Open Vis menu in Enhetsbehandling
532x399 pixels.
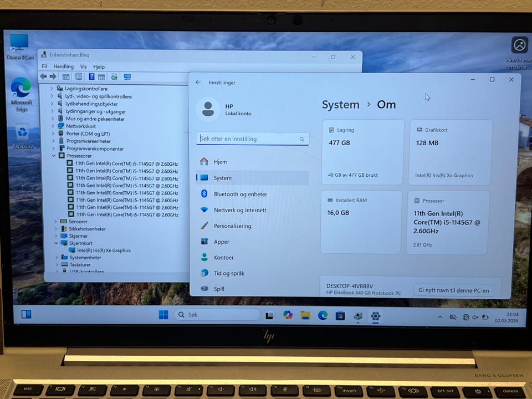(84, 66)
